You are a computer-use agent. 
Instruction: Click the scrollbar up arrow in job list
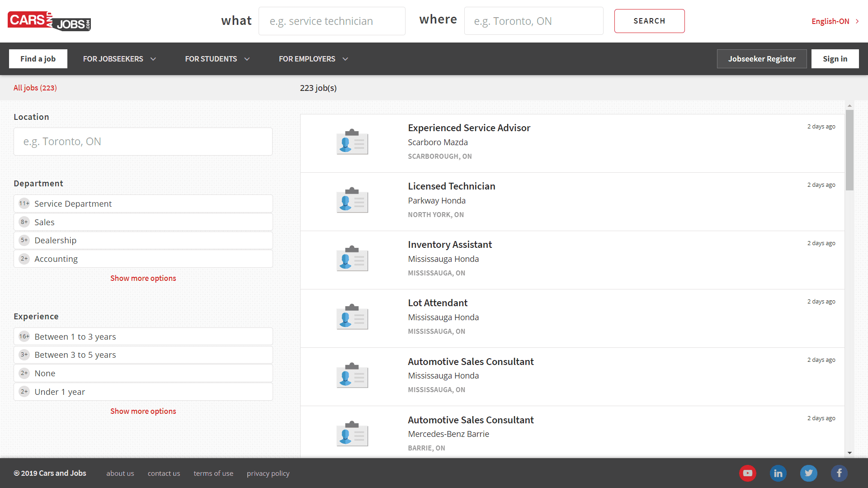pos(849,105)
